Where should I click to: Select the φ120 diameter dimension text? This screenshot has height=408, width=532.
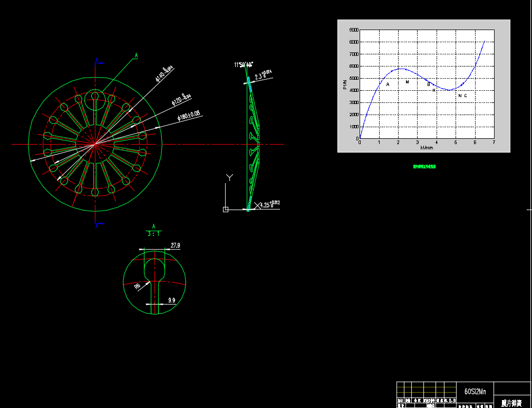tap(181, 99)
